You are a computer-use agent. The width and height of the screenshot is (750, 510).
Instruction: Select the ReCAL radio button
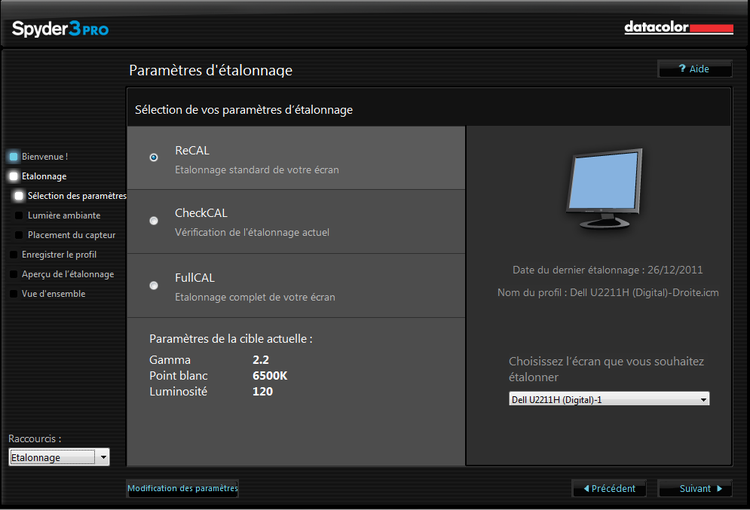pyautogui.click(x=153, y=157)
